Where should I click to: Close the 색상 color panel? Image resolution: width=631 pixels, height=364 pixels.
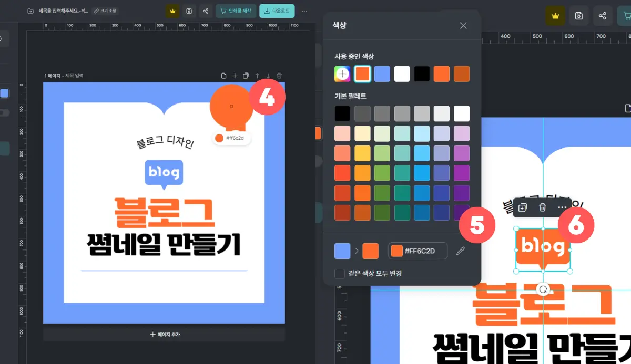[463, 25]
